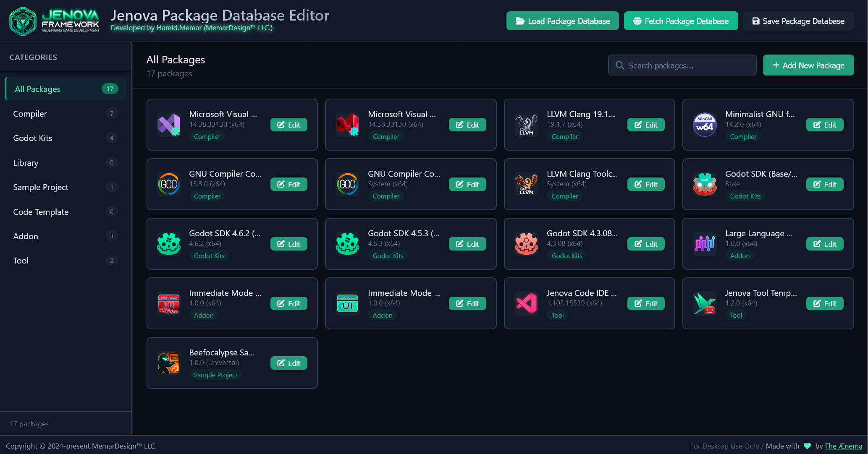
Task: Select Addon category
Action: coord(66,236)
